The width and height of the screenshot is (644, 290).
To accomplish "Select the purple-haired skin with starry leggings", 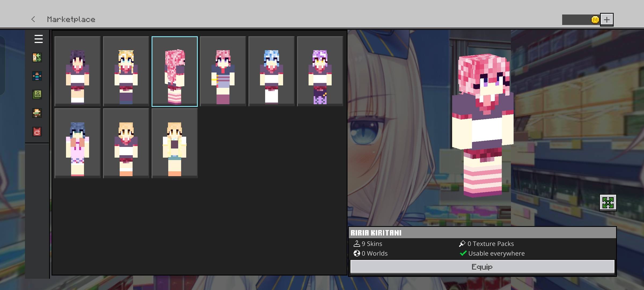I will click(x=320, y=71).
